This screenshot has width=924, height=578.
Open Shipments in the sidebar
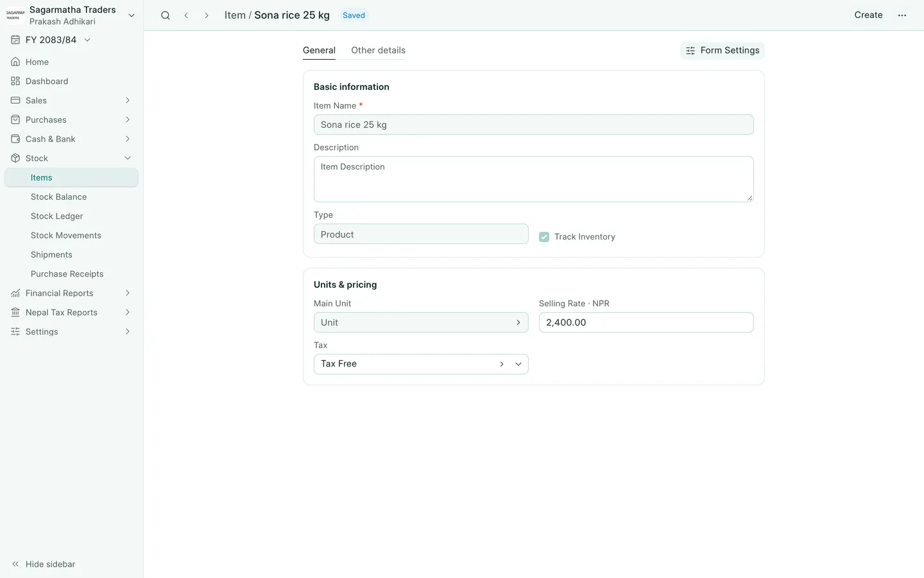tap(71, 254)
